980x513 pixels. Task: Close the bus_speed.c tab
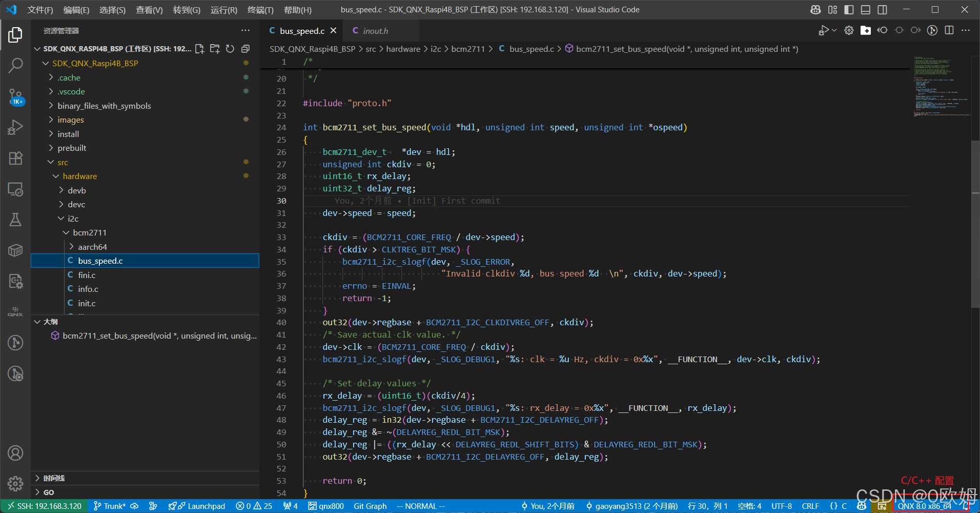tap(334, 31)
